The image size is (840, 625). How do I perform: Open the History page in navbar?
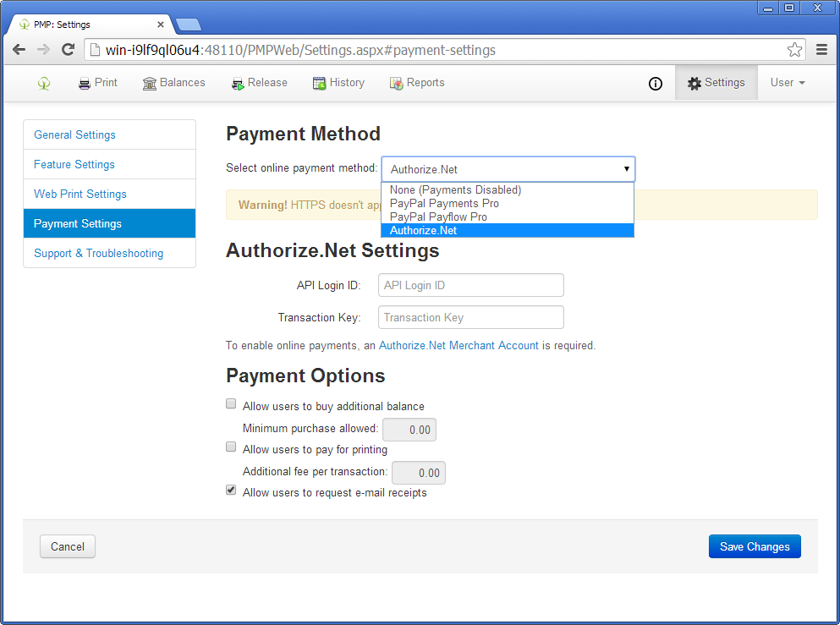click(338, 83)
